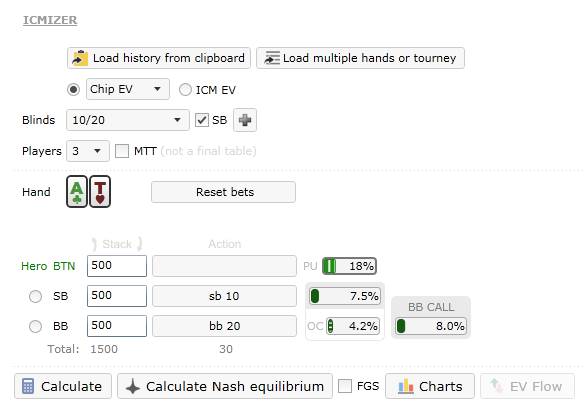This screenshot has height=410, width=585.
Task: Click the stack rotate right arrow icon
Action: pos(140,244)
